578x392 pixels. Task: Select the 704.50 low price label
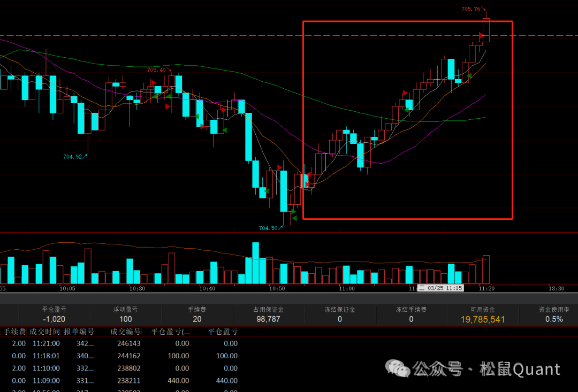pos(268,228)
